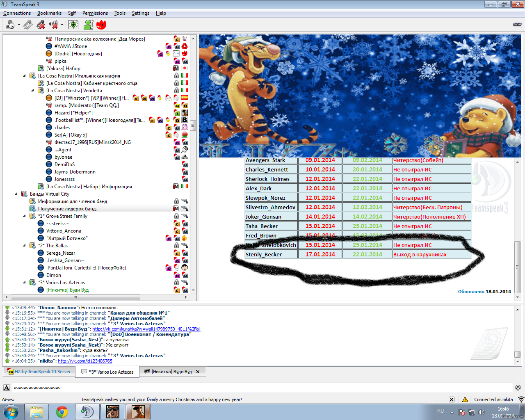Click the volume icon in system tray
525x420 pixels.
482,412
